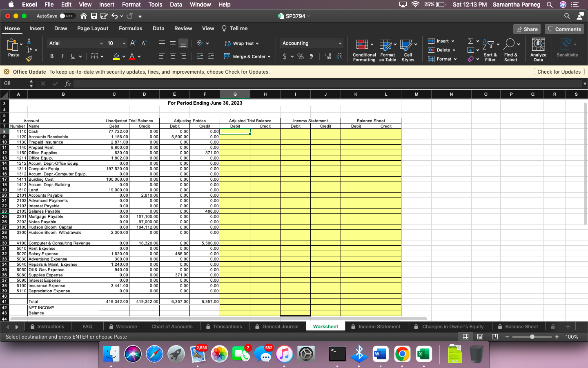This screenshot has width=588, height=368.
Task: Open Sort & Filter tool
Action: 490,50
